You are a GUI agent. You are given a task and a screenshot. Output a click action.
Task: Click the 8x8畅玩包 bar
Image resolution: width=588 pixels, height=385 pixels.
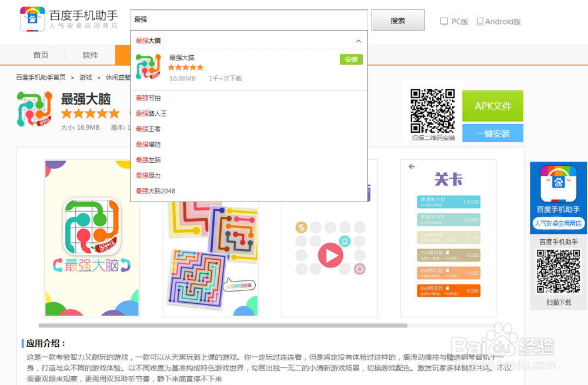[449, 273]
